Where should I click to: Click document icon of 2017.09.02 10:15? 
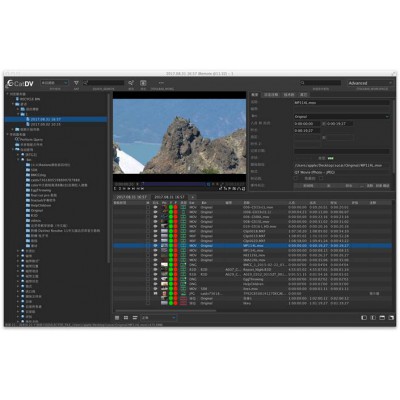click(x=28, y=124)
